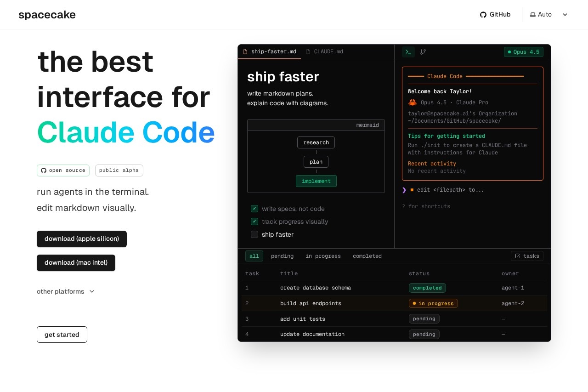Click the tasks checklist icon
Image resolution: width=588 pixels, height=392 pixels.
(518, 256)
